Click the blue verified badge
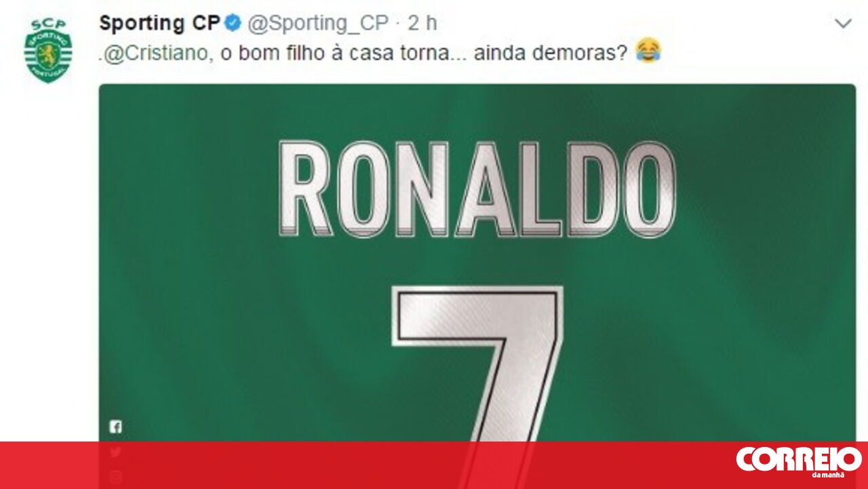This screenshot has height=489, width=868. pyautogui.click(x=233, y=23)
